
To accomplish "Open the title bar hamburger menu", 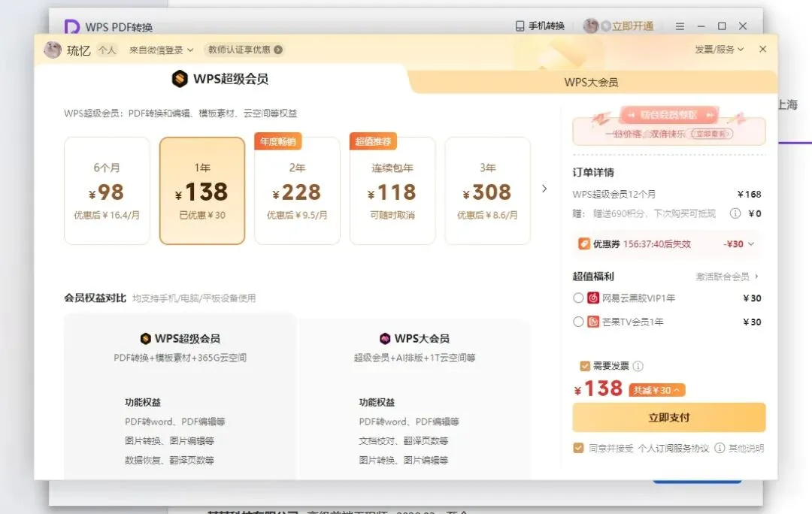I will 680,26.
